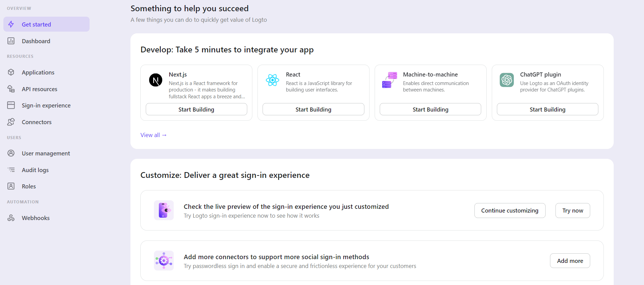Click the API resources icon
Screen dimensions: 644x285
click(11, 89)
